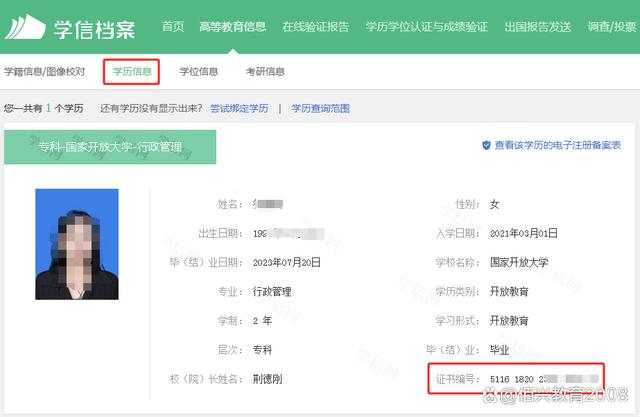The width and height of the screenshot is (640, 417).
Task: Open the 首页 menu item
Action: click(x=173, y=27)
